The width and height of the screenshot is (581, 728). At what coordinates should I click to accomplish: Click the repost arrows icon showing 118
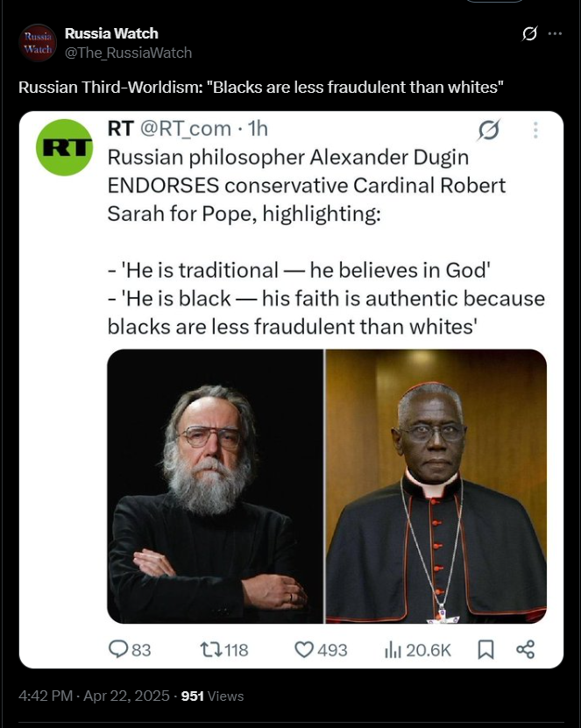click(x=211, y=649)
